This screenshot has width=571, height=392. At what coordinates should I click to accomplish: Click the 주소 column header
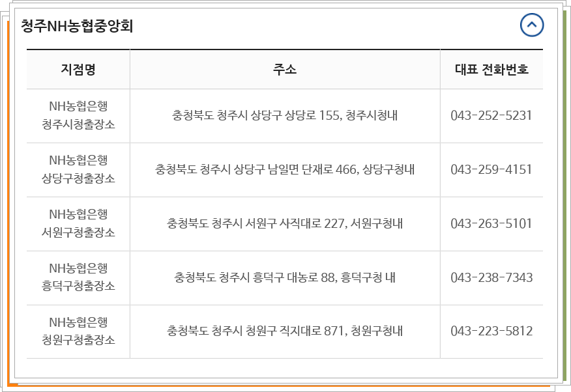point(285,69)
